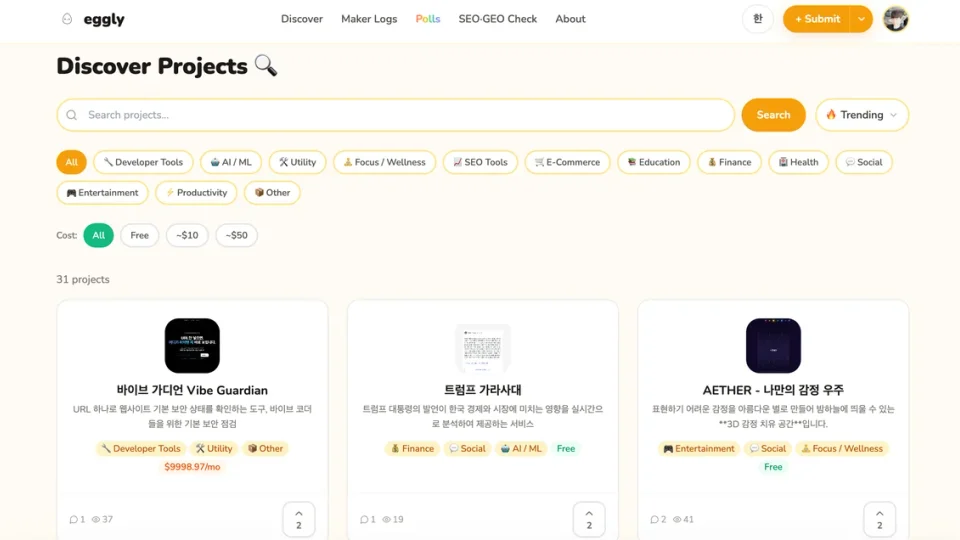Open the user profile avatar
960x540 pixels.
[x=896, y=19]
